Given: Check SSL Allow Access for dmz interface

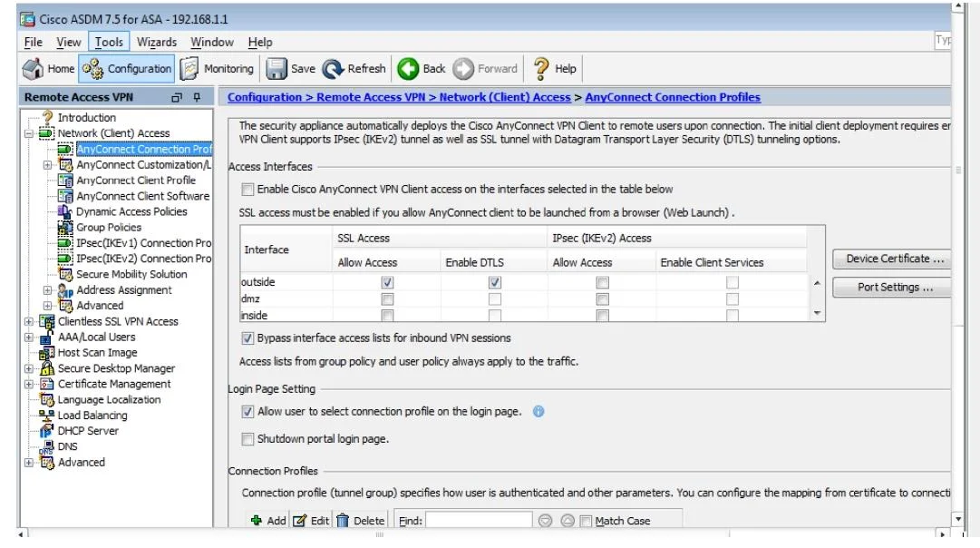Looking at the screenshot, I should [387, 299].
